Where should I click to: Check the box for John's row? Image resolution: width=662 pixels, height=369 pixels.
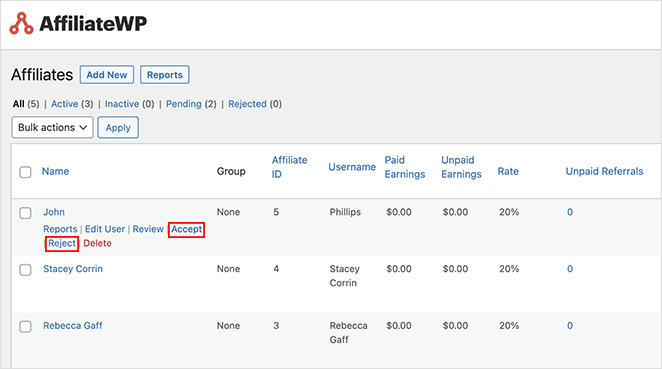pyautogui.click(x=25, y=213)
